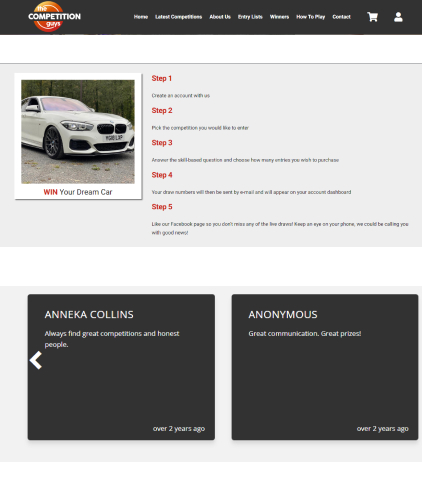422x489 pixels.
Task: Open Latest Competitions page
Action: 178,17
